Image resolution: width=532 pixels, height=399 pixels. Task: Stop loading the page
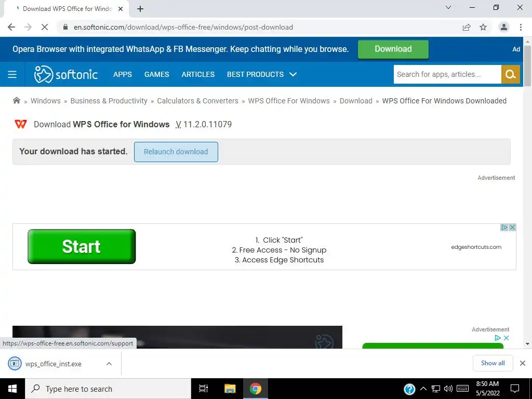pyautogui.click(x=45, y=27)
